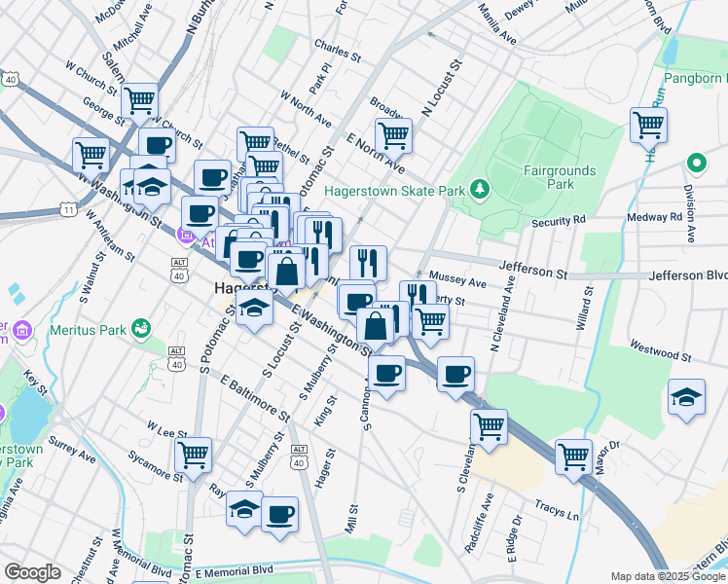Image resolution: width=728 pixels, height=584 pixels.
Task: Click the Meritus Park text label
Action: coord(88,331)
